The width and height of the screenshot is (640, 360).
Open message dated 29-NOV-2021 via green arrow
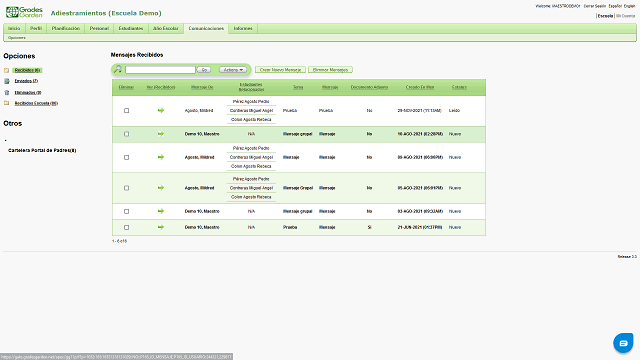(x=161, y=111)
